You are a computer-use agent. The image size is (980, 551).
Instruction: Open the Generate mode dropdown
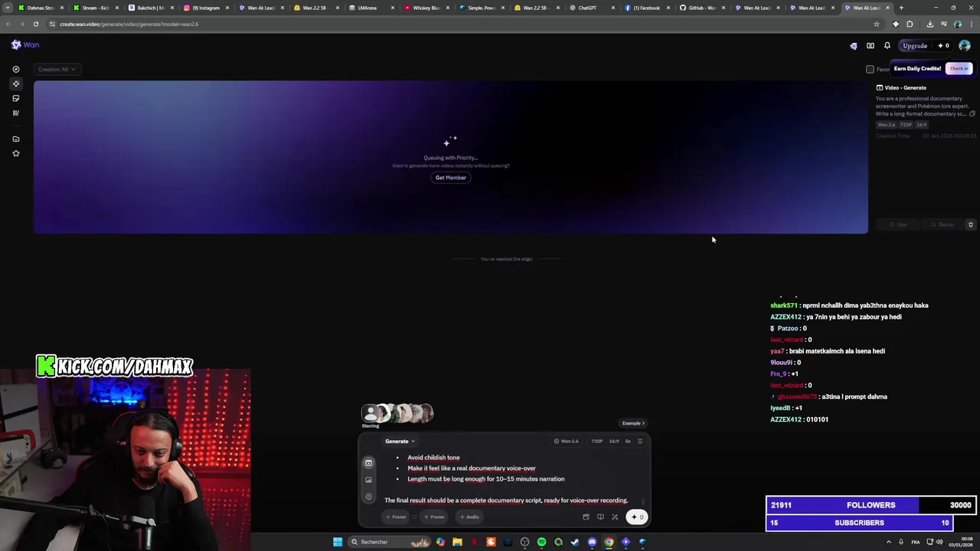pos(400,442)
